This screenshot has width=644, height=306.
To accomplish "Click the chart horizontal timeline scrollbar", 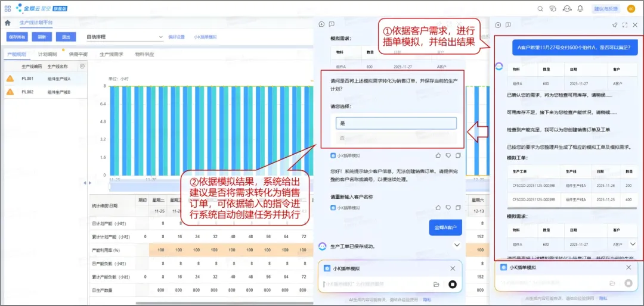I will 203,186.
